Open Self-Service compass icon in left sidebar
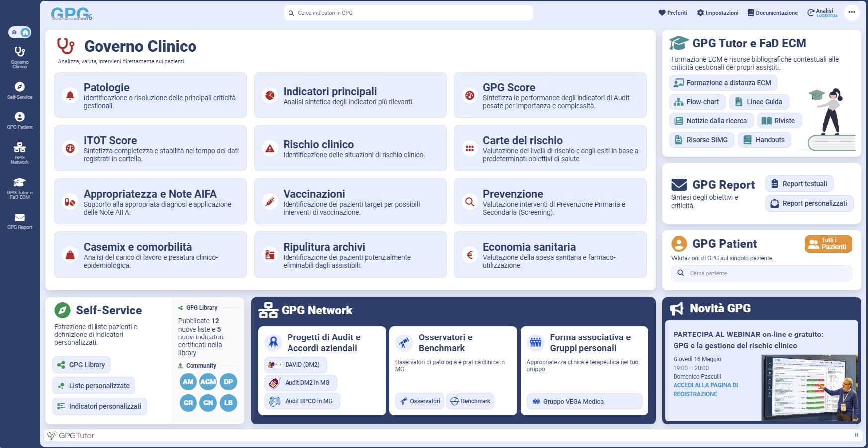 pos(20,87)
